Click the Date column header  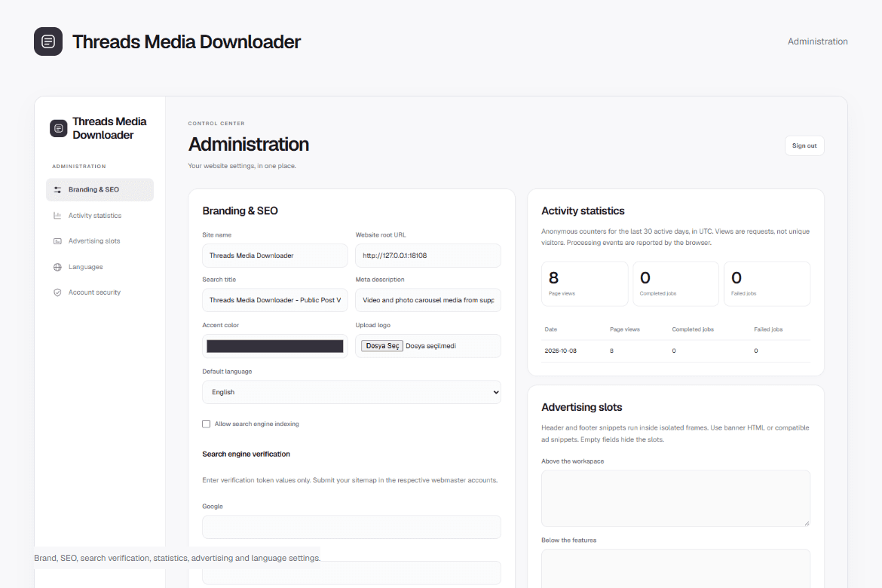coord(551,329)
